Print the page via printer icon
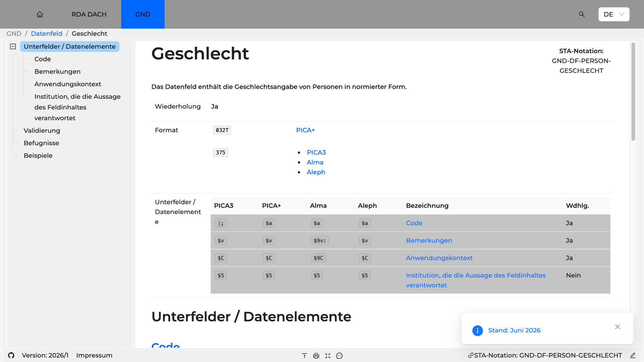This screenshot has width=644, height=362. [x=316, y=356]
